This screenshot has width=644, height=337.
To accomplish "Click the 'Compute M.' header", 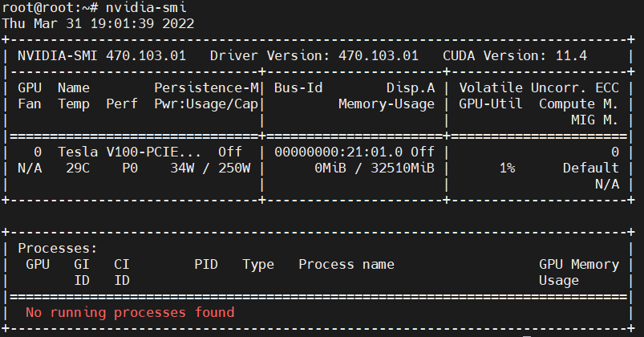I will point(579,104).
